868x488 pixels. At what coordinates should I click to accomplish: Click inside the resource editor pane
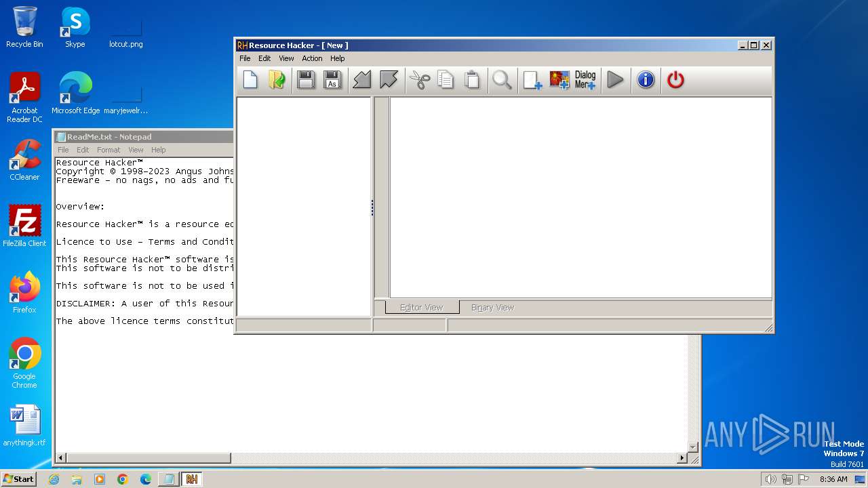click(580, 197)
